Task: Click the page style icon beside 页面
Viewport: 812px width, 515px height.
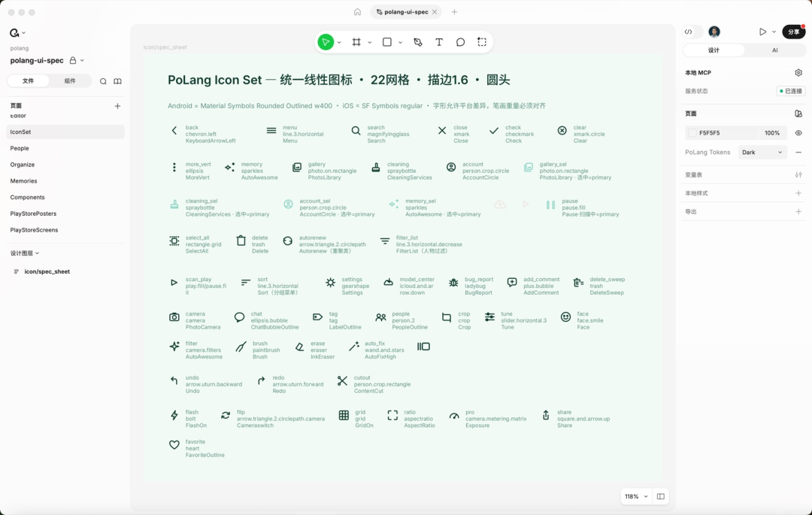Action: pos(798,114)
